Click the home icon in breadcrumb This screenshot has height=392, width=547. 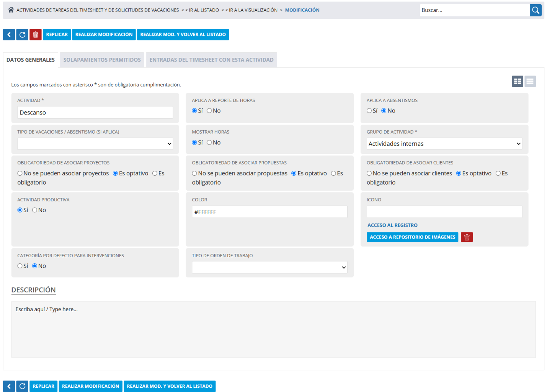coord(11,10)
